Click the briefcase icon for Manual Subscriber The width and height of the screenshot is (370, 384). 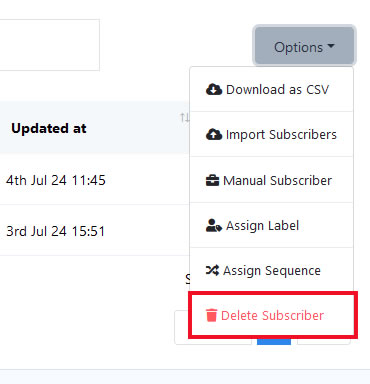(212, 180)
